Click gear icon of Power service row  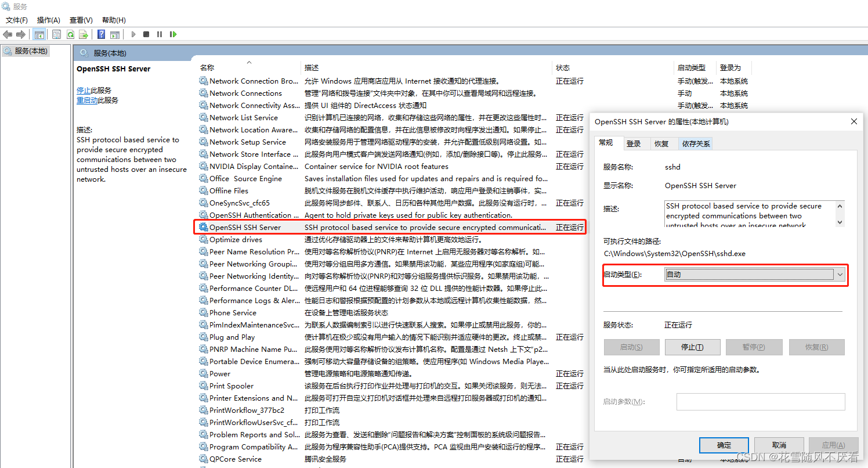pyautogui.click(x=203, y=373)
